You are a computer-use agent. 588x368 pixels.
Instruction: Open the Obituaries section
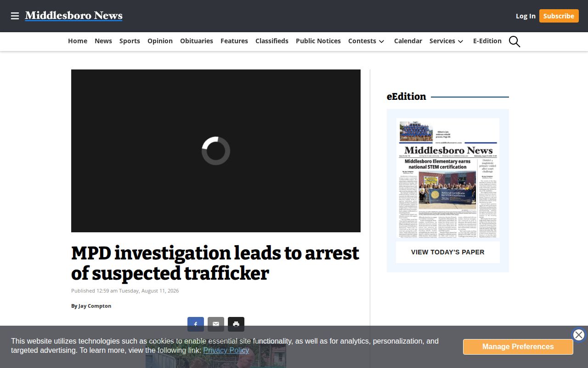(197, 41)
